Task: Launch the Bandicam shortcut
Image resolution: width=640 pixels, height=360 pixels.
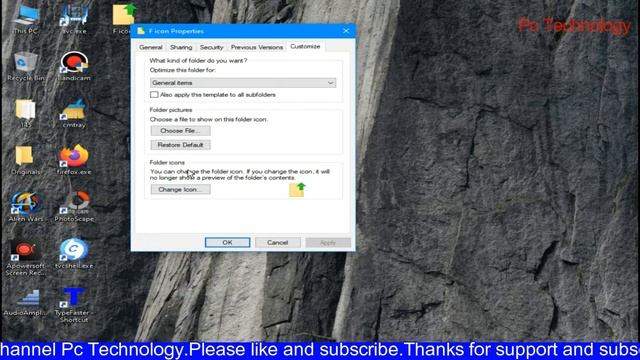Action: click(x=74, y=66)
